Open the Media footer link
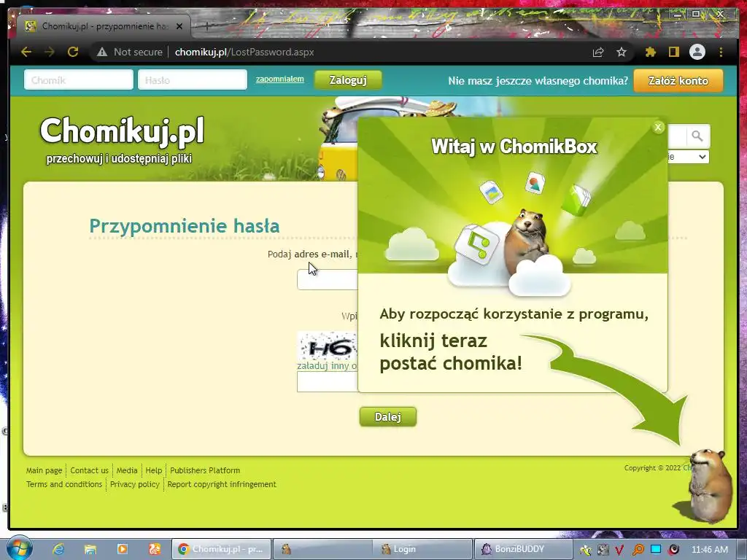747x560 pixels. pyautogui.click(x=127, y=470)
